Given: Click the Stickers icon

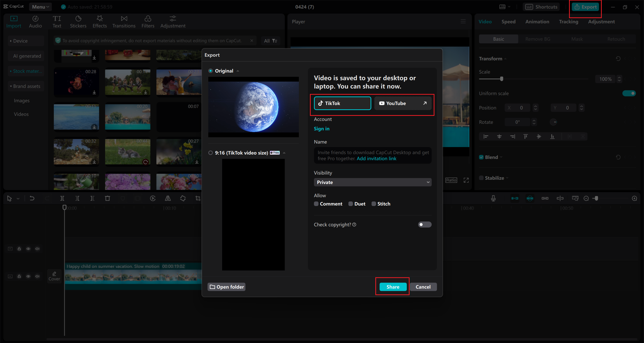Looking at the screenshot, I should [x=78, y=21].
